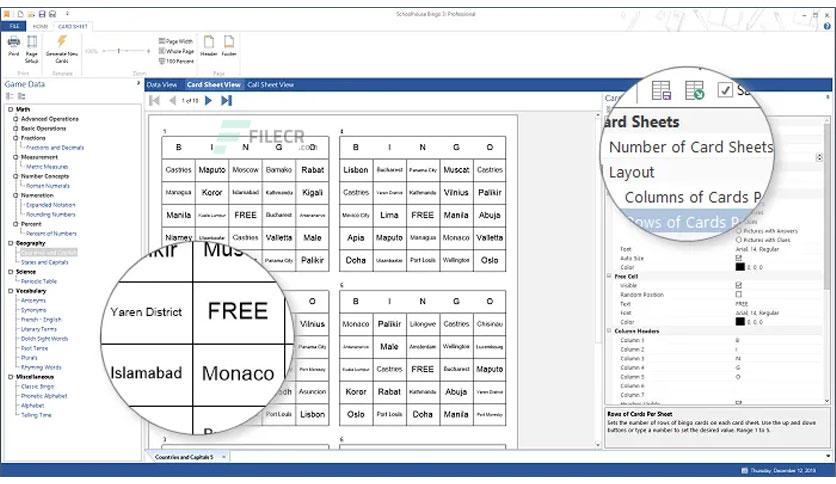Collapse the Vocabulary tree node
836x484 pixels.
(x=10, y=291)
